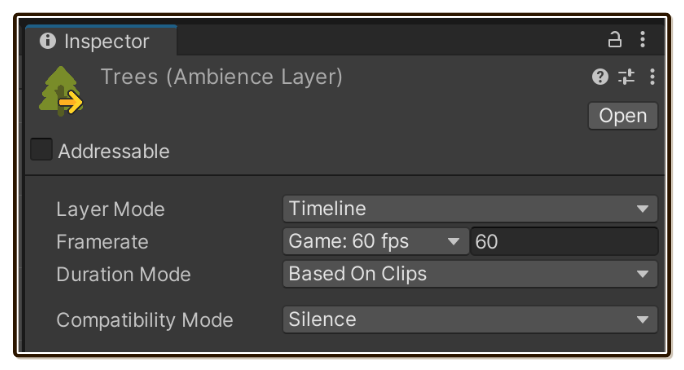
Task: Click the Layer Mode label
Action: [x=110, y=209]
